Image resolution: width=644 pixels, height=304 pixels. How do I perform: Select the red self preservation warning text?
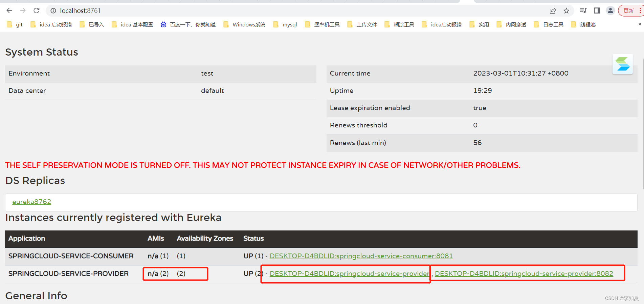(263, 165)
